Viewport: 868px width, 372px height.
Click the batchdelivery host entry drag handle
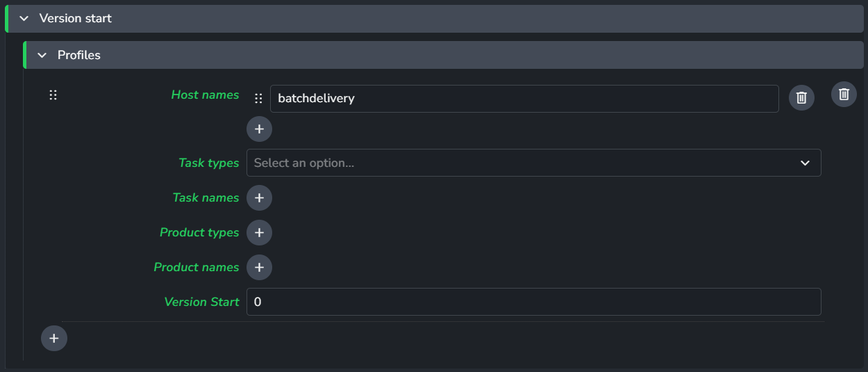point(258,99)
